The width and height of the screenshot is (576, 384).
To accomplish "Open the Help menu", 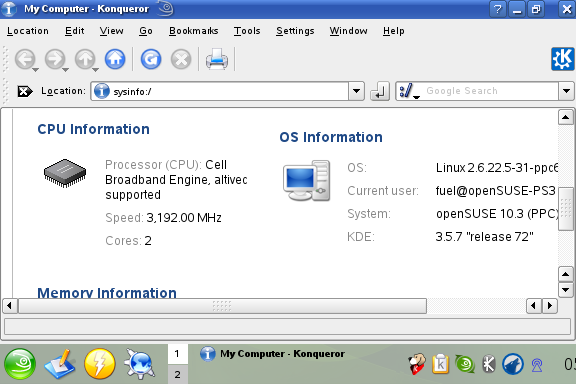I will click(x=393, y=31).
